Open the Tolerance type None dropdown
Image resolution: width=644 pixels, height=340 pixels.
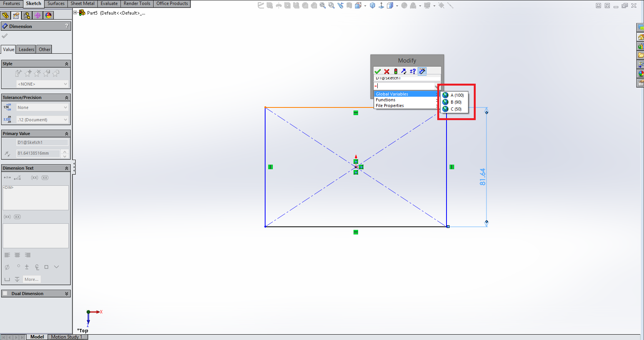click(42, 107)
